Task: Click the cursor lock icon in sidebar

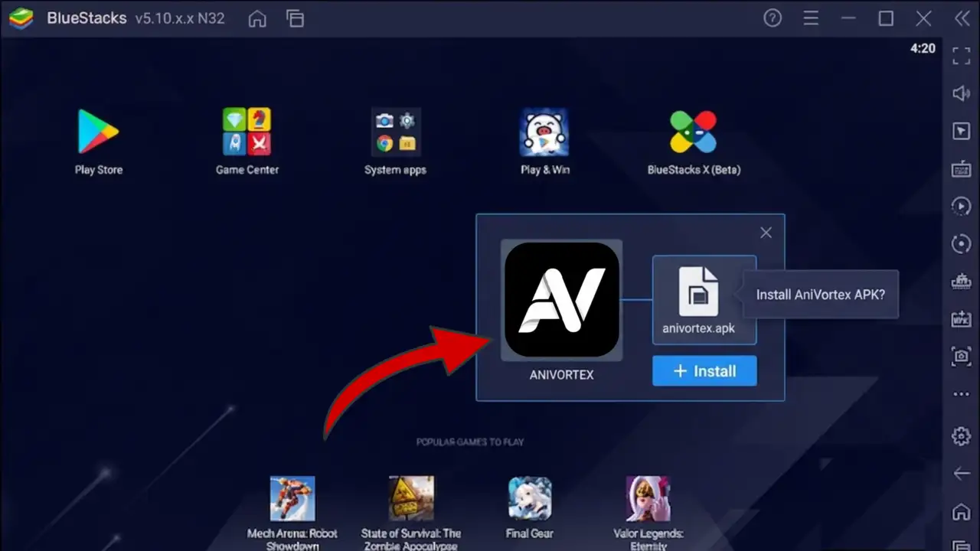Action: tap(961, 132)
